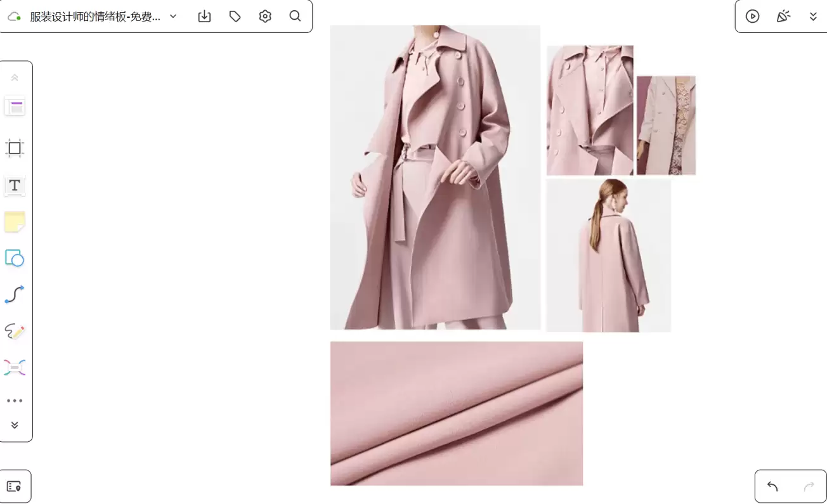The height and width of the screenshot is (504, 827).
Task: Open more tools via three dots
Action: coord(15,401)
